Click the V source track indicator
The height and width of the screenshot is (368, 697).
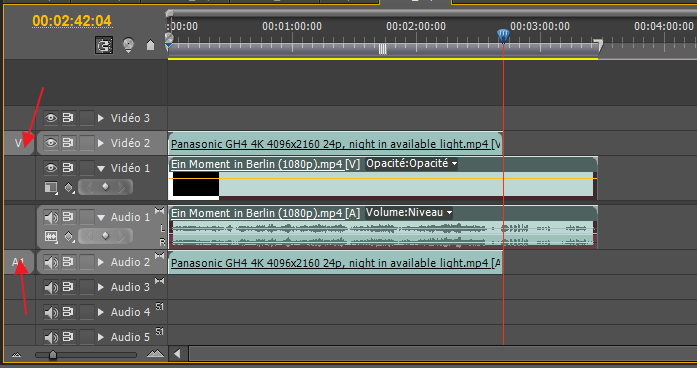click(x=18, y=143)
